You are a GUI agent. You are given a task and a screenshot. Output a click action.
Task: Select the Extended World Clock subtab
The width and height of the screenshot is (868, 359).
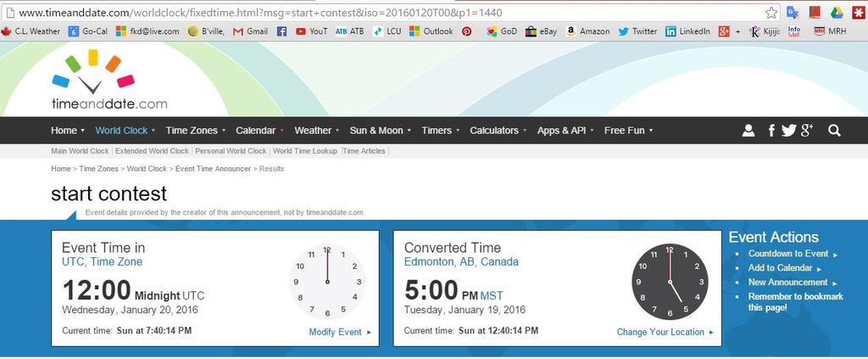coord(152,151)
